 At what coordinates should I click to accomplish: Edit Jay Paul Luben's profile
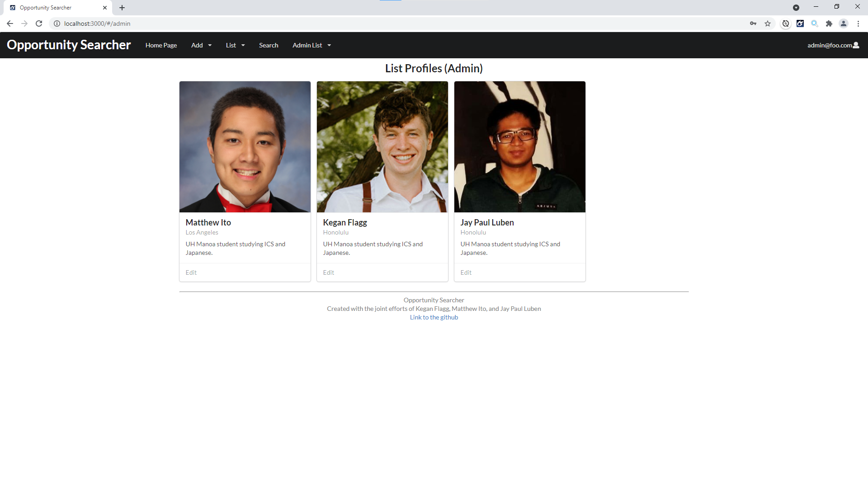pos(466,272)
